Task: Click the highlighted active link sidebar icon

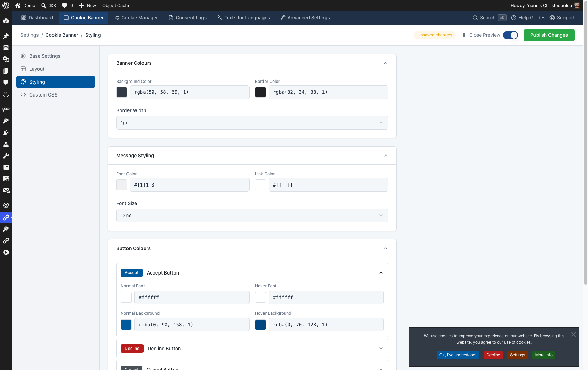Action: pyautogui.click(x=6, y=217)
